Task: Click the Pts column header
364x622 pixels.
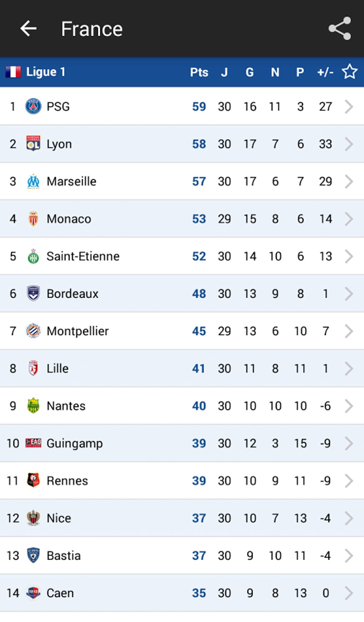Action: coord(199,72)
